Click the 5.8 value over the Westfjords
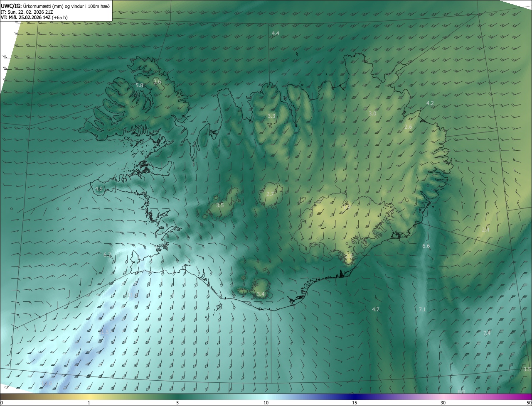The width and height of the screenshot is (532, 406). (139, 85)
